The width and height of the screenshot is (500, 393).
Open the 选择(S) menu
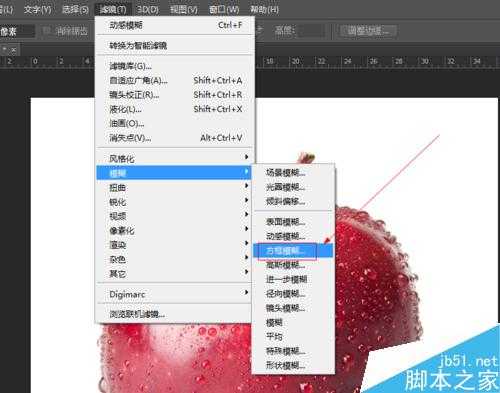[x=75, y=9]
